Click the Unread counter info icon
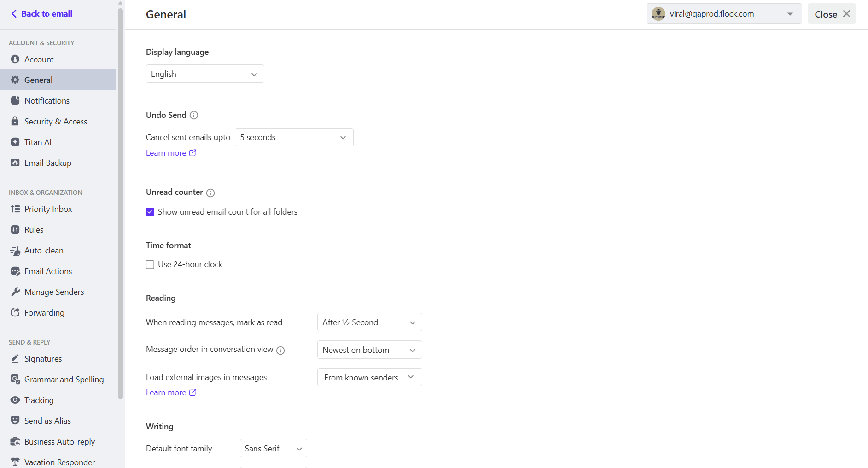Image resolution: width=868 pixels, height=468 pixels. 210,193
